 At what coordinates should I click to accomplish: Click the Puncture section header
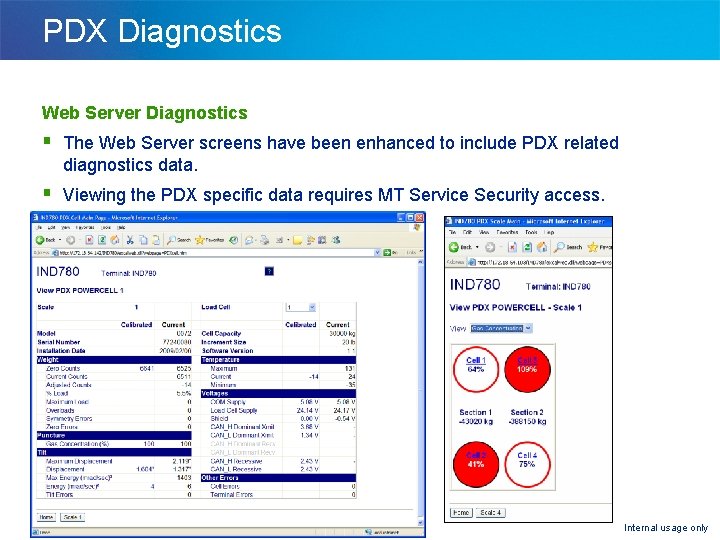(114, 435)
